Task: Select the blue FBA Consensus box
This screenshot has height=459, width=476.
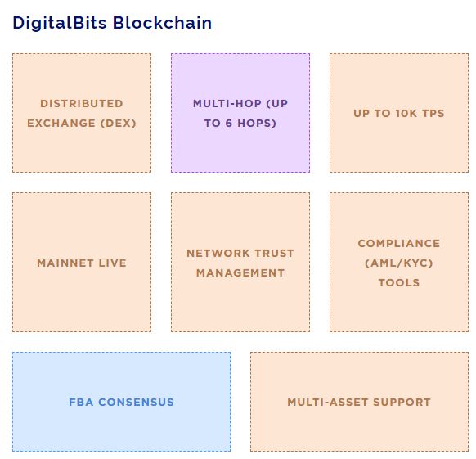Action: click(x=121, y=402)
